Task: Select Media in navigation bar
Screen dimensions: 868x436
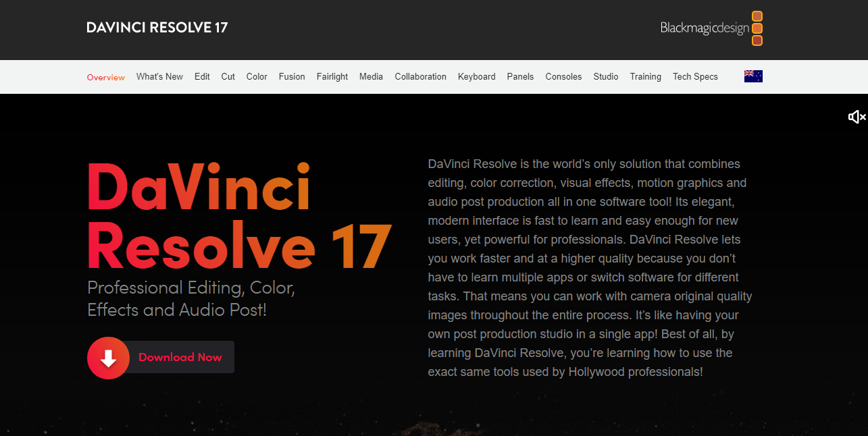Action: [x=371, y=77]
